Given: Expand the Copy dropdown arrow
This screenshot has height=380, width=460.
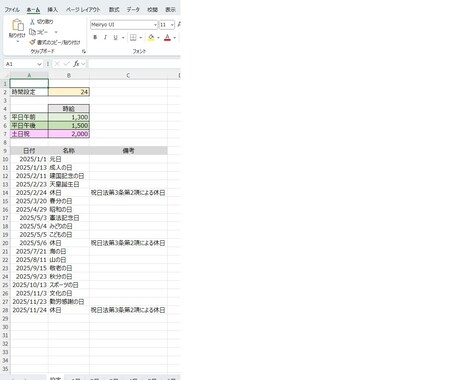Looking at the screenshot, I should click(x=56, y=32).
